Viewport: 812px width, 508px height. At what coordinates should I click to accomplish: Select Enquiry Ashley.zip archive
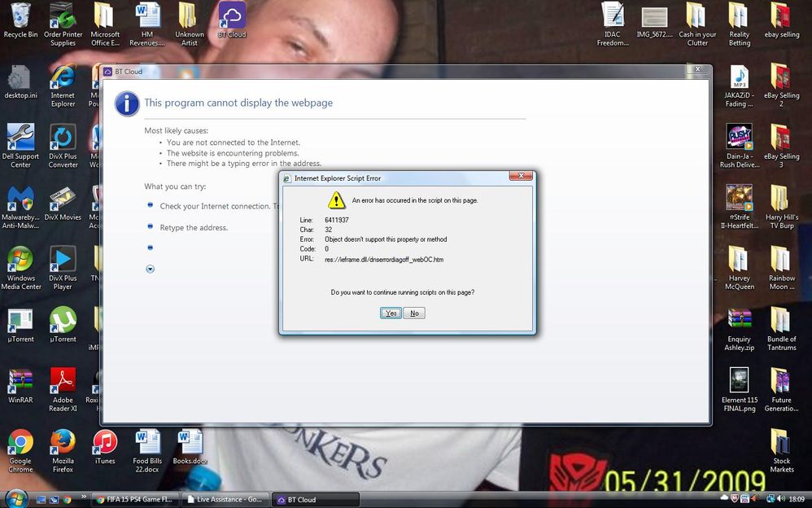pos(740,330)
